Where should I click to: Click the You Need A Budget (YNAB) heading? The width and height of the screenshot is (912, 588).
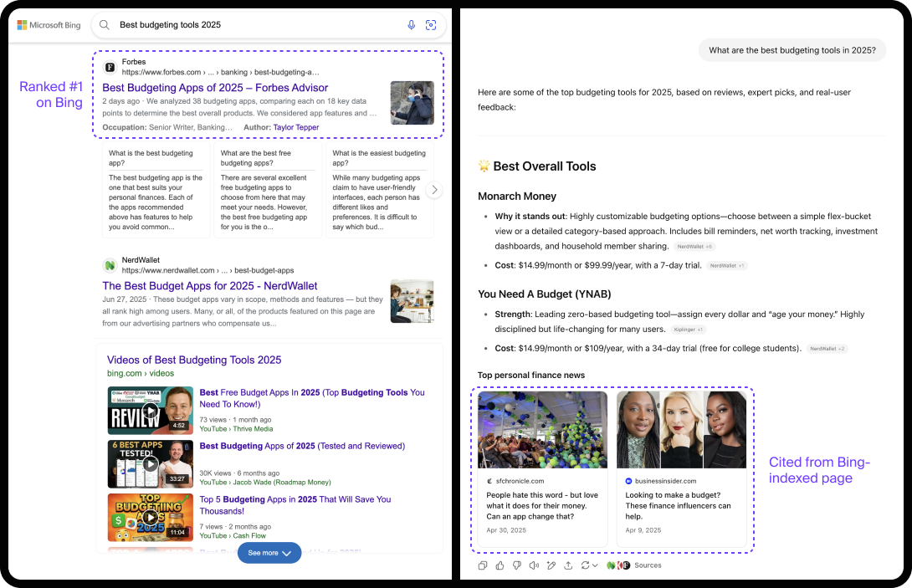click(545, 294)
